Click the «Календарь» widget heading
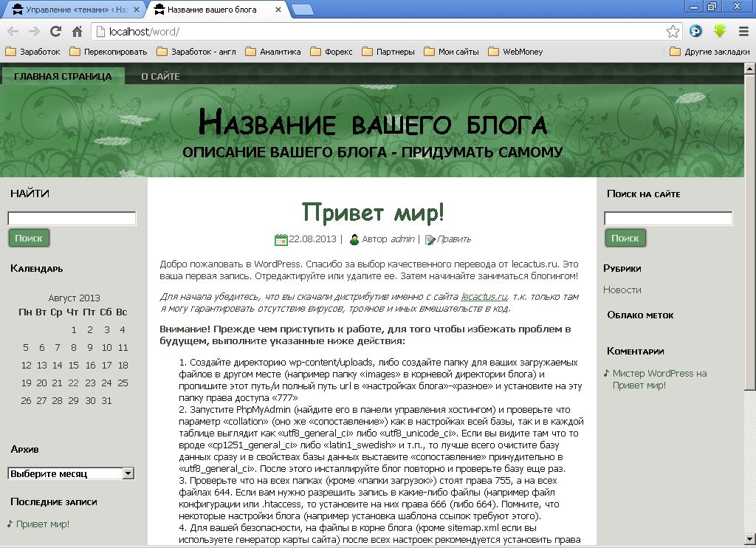Screen dimensions: 756x548 [37, 268]
